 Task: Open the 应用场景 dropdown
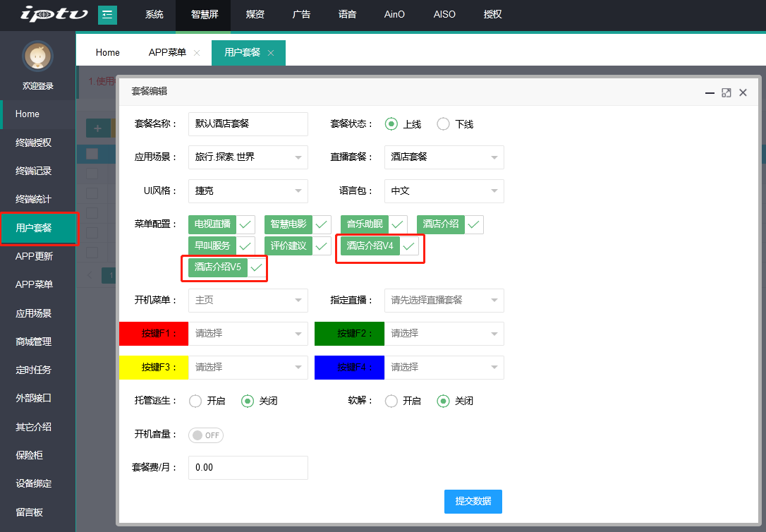tap(248, 157)
